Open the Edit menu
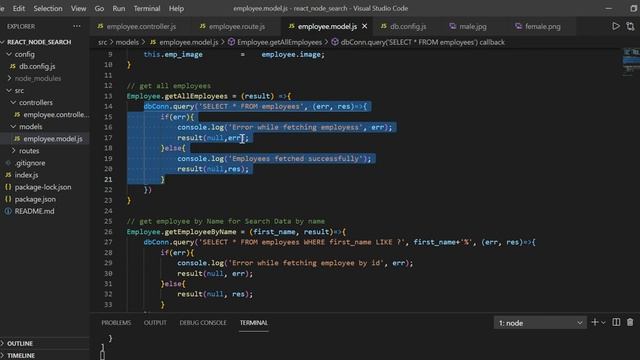Image resolution: width=640 pixels, height=360 pixels. coord(19,8)
